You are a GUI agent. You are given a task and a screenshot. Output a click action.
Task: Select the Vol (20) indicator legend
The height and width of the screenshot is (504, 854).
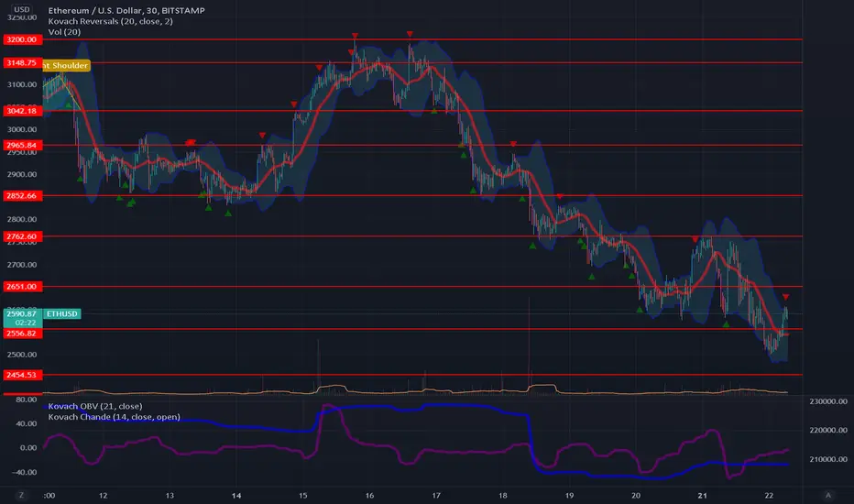tap(64, 31)
